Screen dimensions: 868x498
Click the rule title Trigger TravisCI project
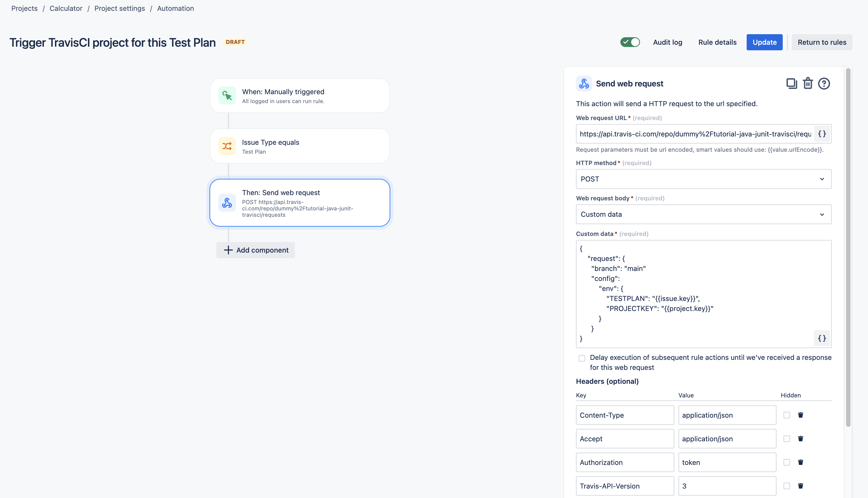tap(112, 43)
